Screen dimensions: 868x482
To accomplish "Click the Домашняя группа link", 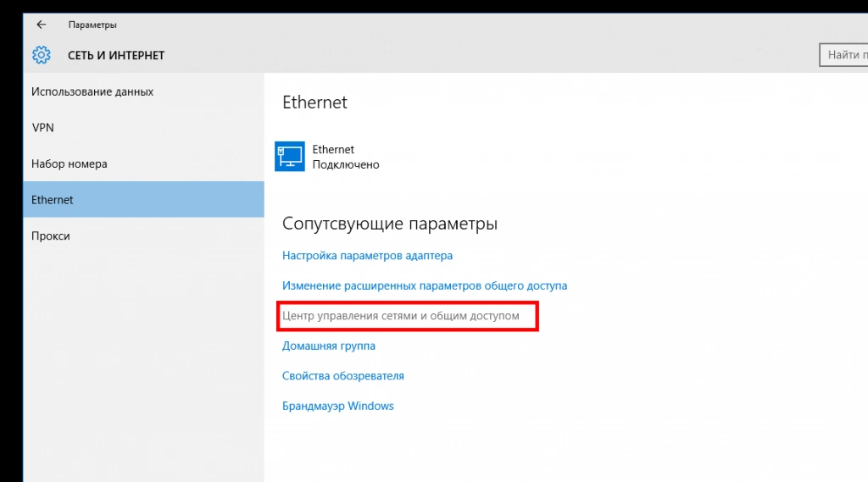I will tap(329, 346).
